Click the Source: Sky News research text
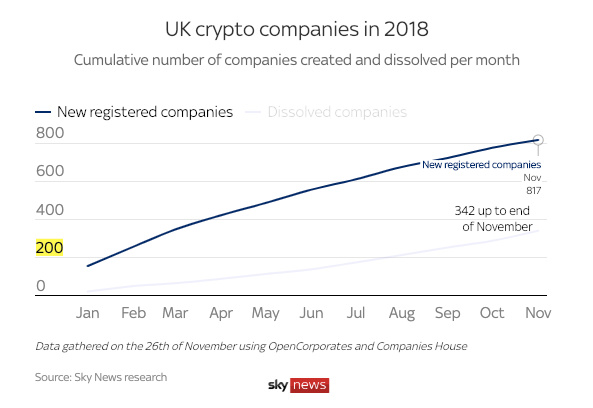 click(101, 377)
